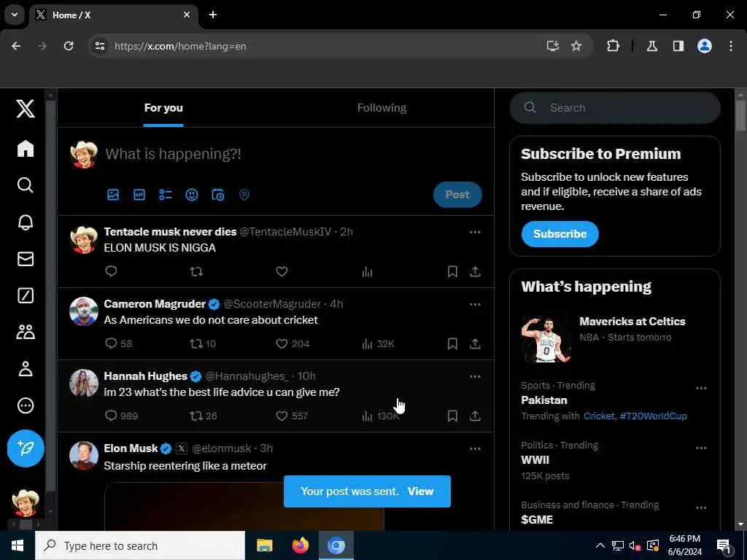Viewport: 747px width, 560px height.
Task: Open Notifications bell in sidebar
Action: (x=26, y=222)
